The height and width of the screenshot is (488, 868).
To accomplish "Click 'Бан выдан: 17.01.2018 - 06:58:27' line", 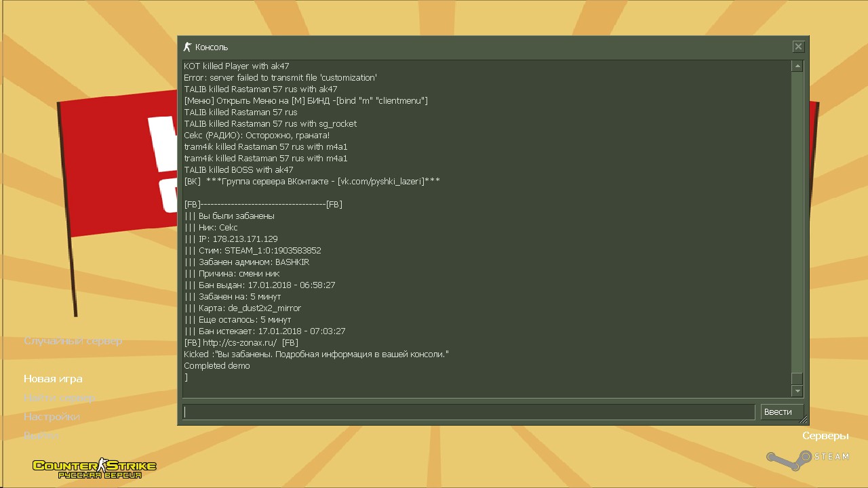I will pos(260,285).
